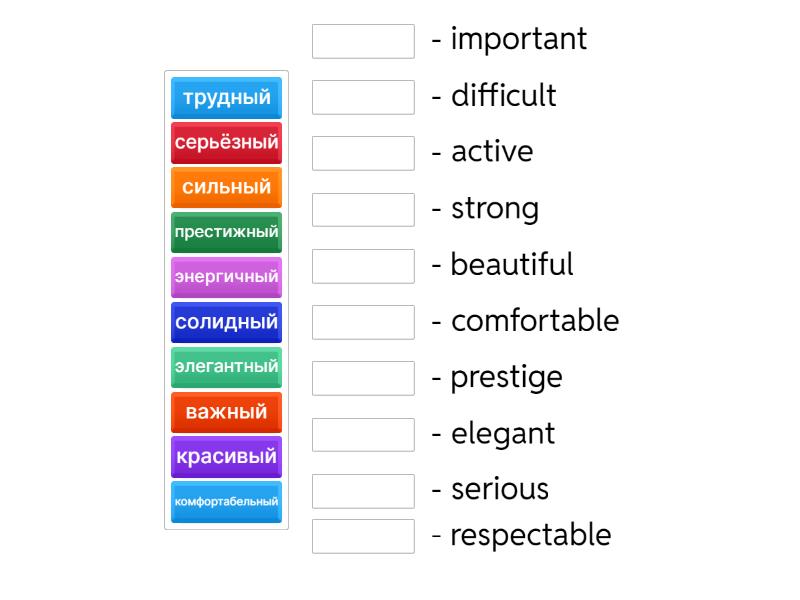Click the трудный word tile
Viewport: 800px width, 600px height.
click(x=226, y=98)
